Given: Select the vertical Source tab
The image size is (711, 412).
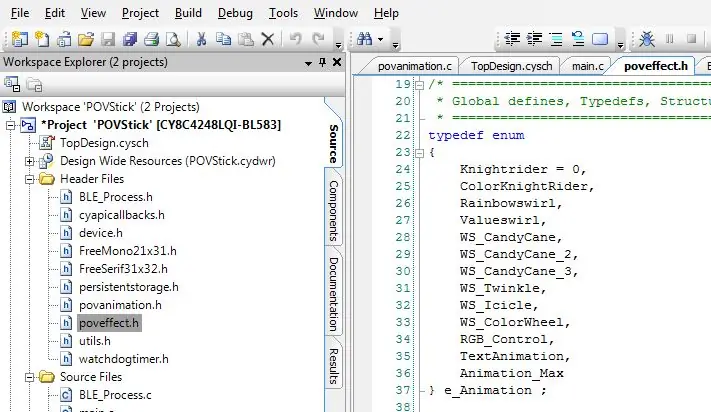Looking at the screenshot, I should click(333, 144).
